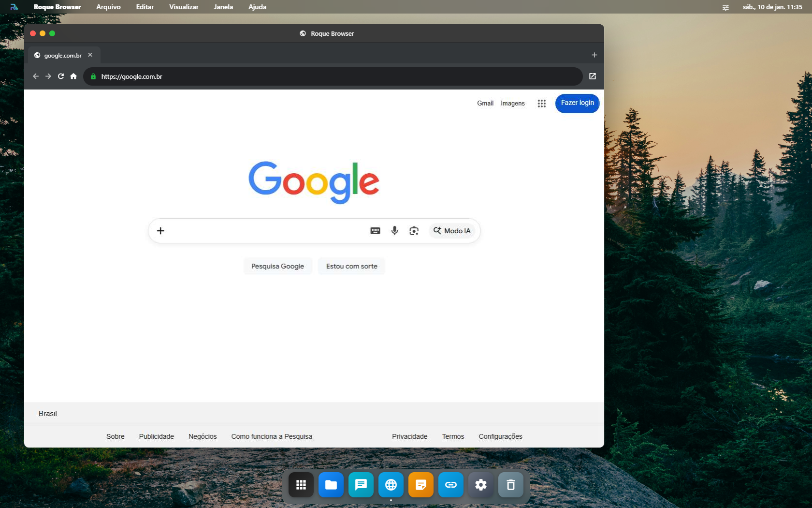Open the Arquivo menu
The image size is (812, 508).
point(108,7)
